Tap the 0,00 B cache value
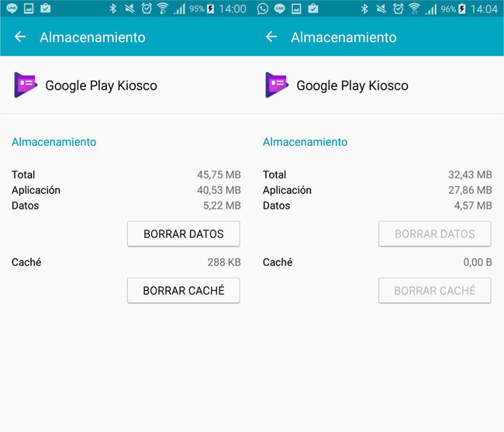 coord(478,262)
